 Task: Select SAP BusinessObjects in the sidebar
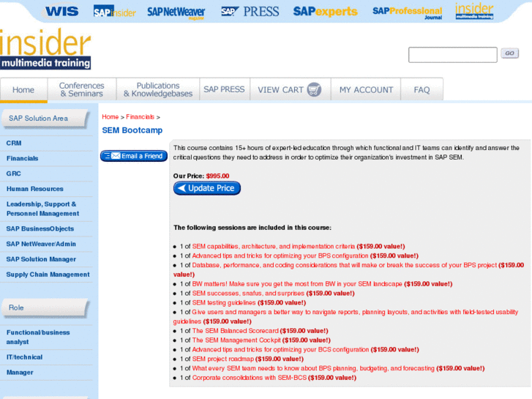(40, 229)
